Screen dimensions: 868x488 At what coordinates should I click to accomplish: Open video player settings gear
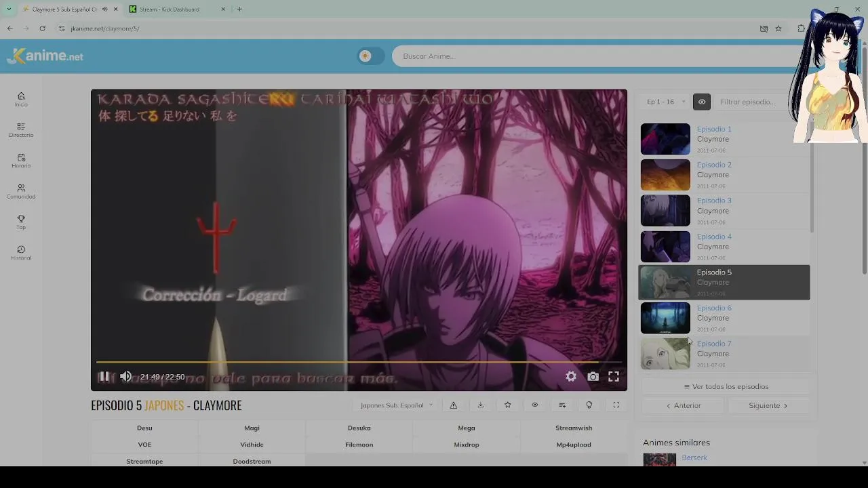571,377
